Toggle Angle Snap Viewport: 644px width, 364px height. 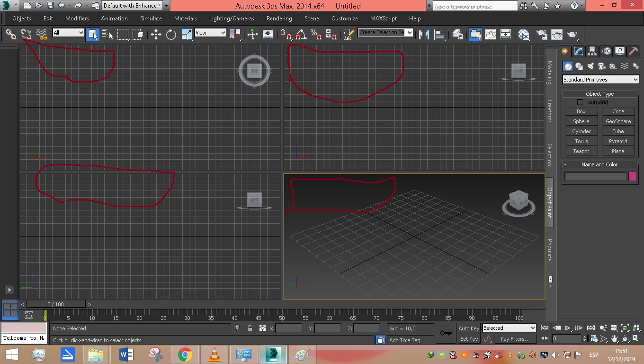(x=301, y=34)
